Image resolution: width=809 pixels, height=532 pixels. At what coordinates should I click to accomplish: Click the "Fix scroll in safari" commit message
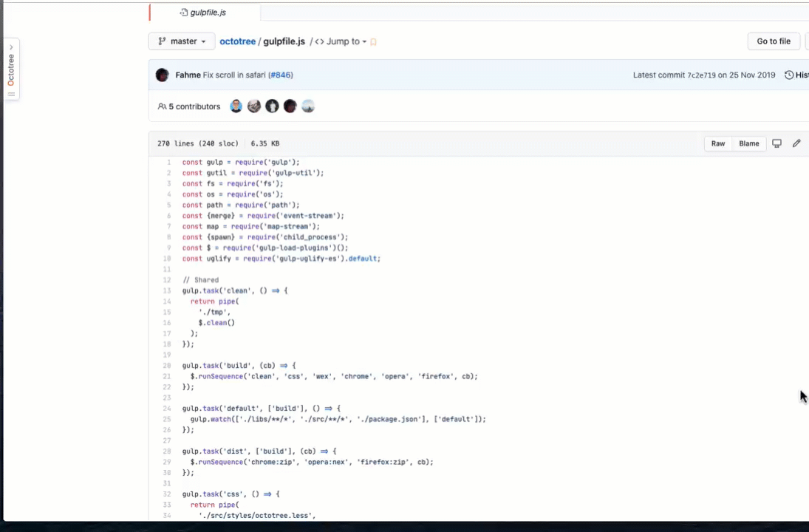coord(234,75)
